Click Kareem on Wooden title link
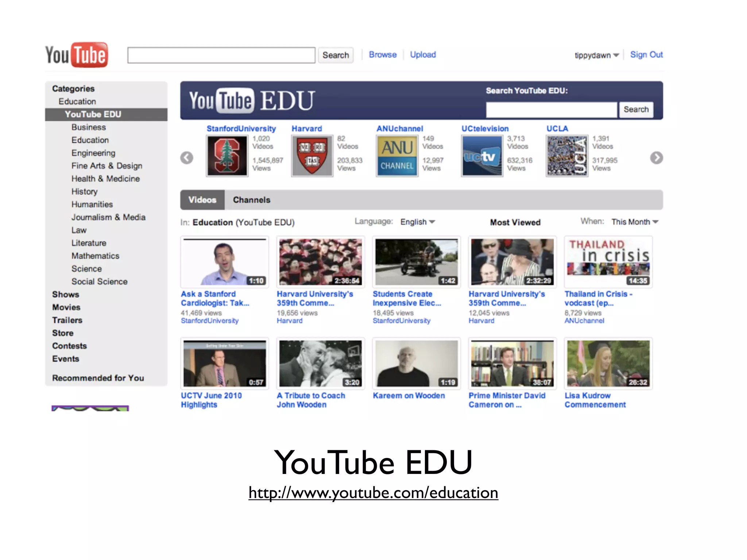The image size is (747, 560). pyautogui.click(x=409, y=396)
